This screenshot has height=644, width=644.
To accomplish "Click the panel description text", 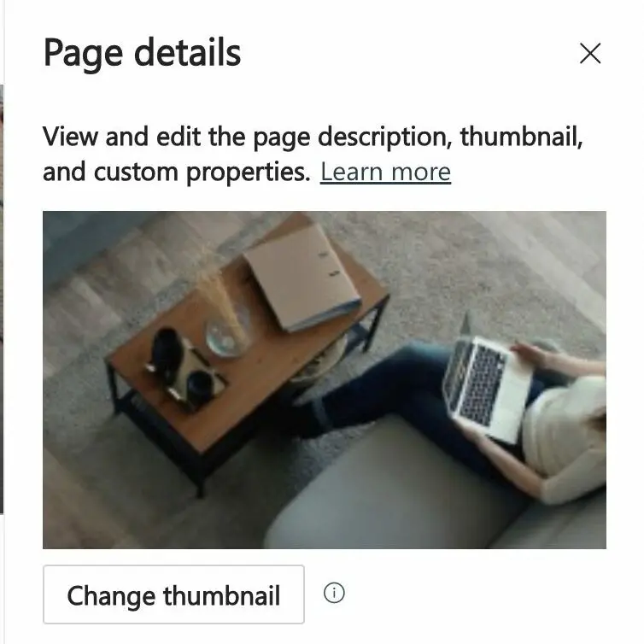I will 313,154.
